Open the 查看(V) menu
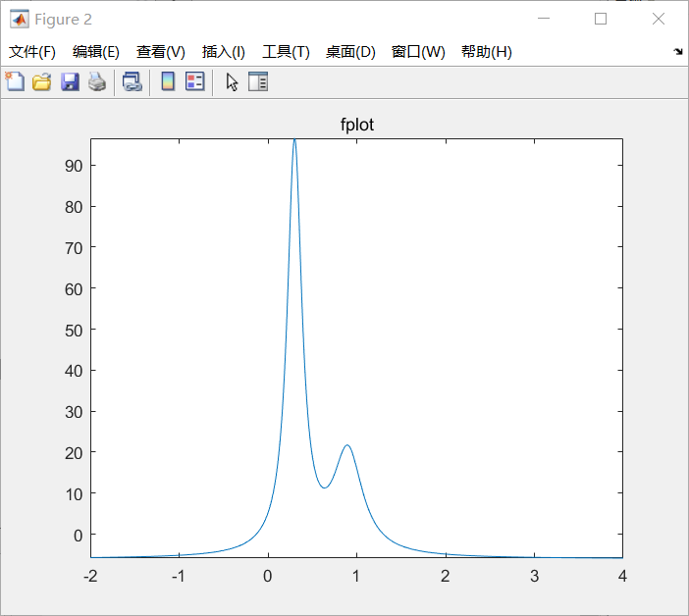 (160, 52)
